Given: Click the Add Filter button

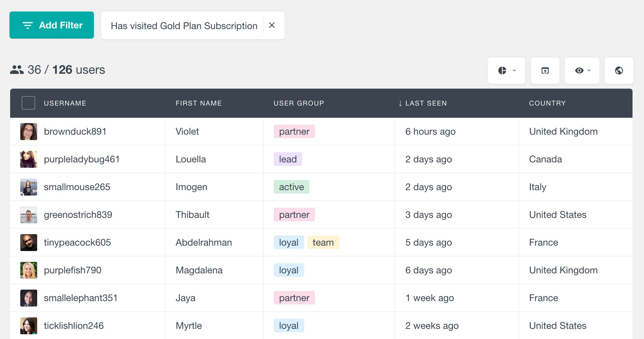Looking at the screenshot, I should point(52,25).
